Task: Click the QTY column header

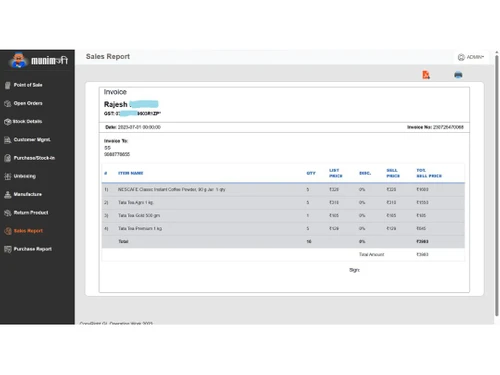Action: tap(311, 173)
